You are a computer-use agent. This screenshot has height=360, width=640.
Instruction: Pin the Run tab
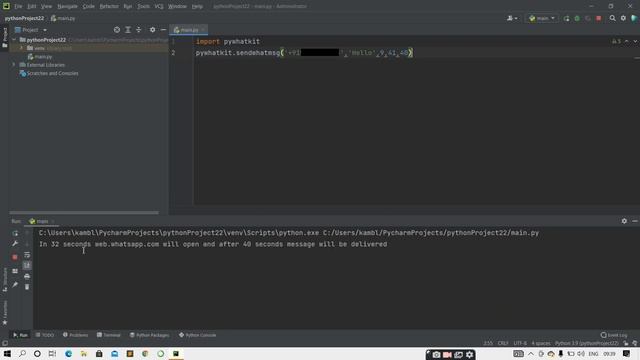(15, 284)
